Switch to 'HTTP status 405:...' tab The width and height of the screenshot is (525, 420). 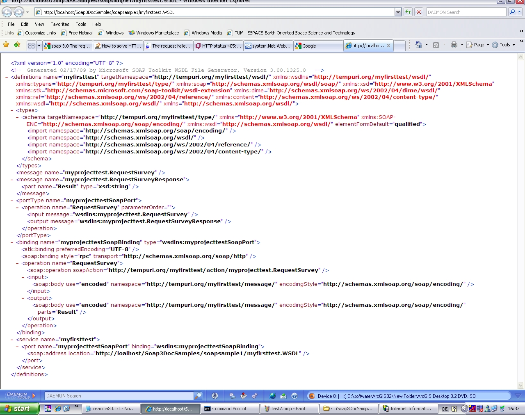tap(218, 46)
